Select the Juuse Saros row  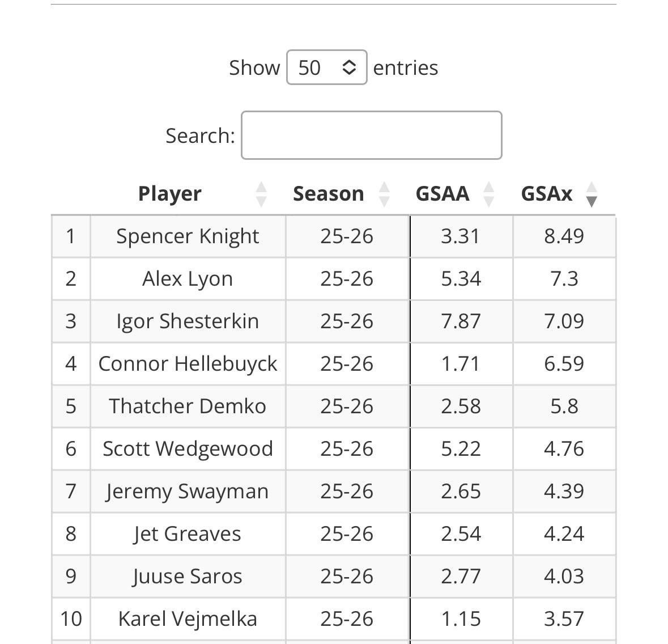[x=188, y=577]
